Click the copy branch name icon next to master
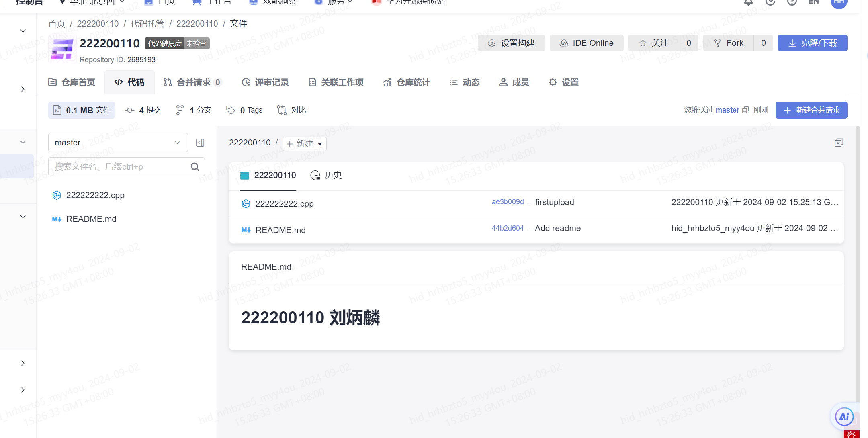The height and width of the screenshot is (438, 868). pyautogui.click(x=745, y=110)
